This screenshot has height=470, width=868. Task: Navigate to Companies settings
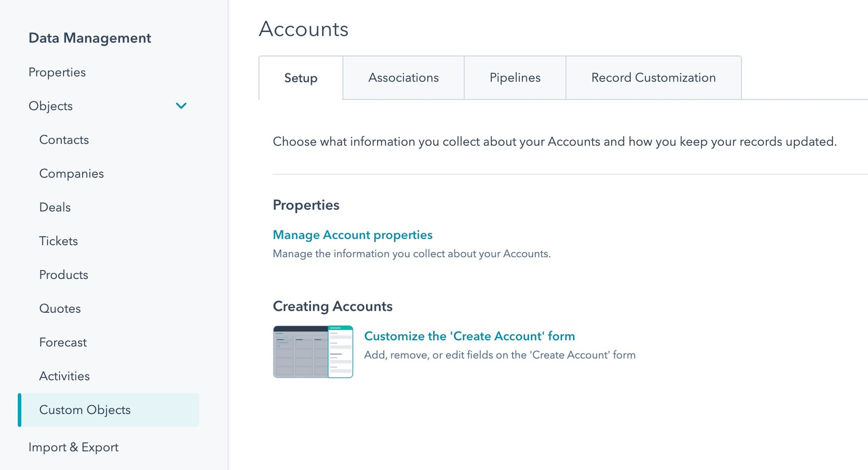[x=71, y=173]
